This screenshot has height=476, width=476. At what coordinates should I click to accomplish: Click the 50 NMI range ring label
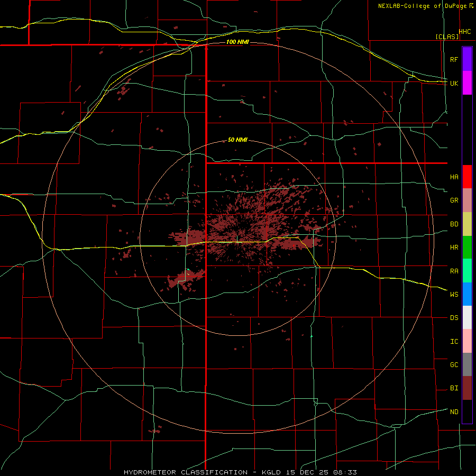[237, 140]
